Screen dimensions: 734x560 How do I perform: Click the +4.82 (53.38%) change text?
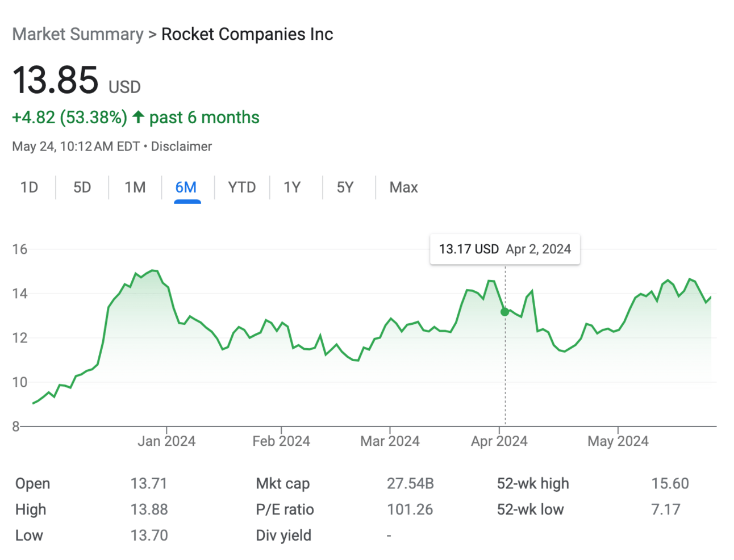coord(70,118)
